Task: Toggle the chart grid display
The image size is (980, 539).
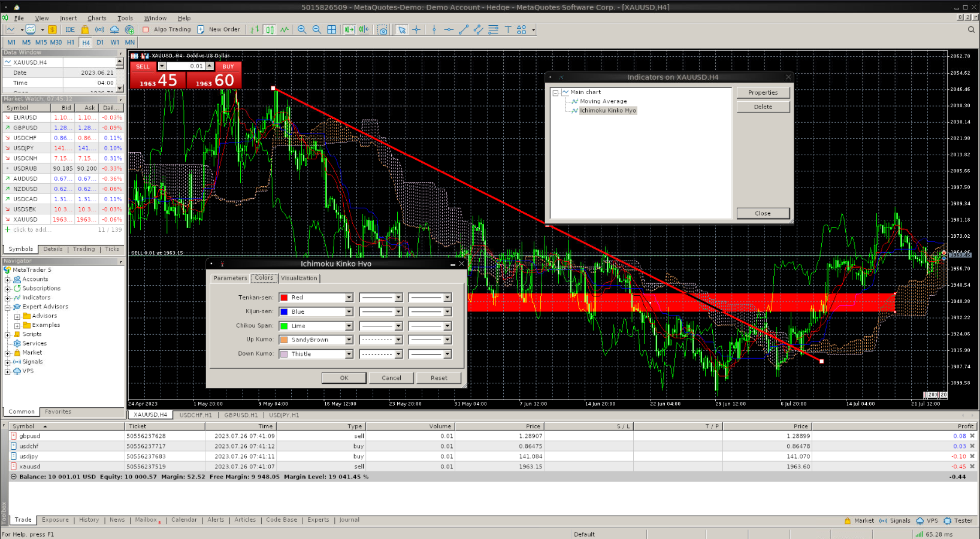Action: coord(331,29)
